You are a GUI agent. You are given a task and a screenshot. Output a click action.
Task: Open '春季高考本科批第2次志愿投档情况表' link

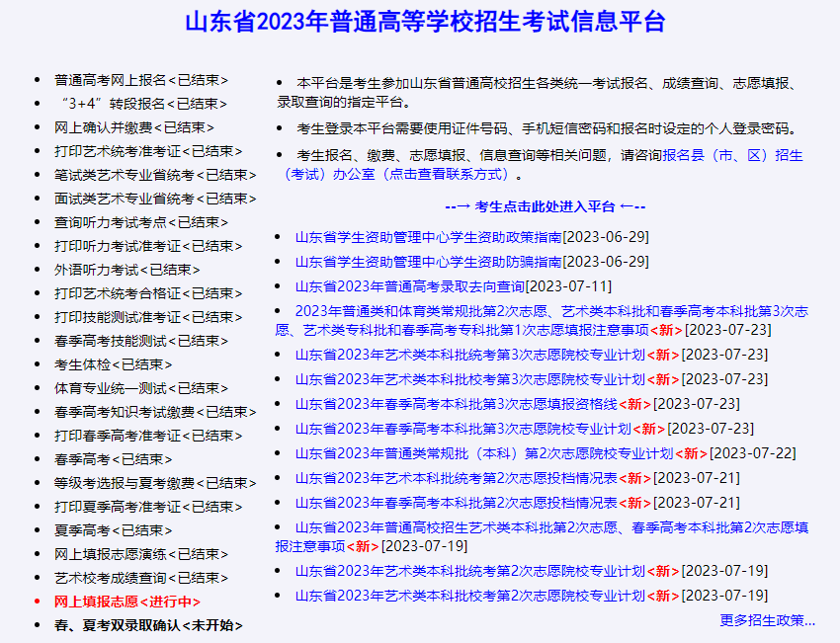pyautogui.click(x=457, y=503)
